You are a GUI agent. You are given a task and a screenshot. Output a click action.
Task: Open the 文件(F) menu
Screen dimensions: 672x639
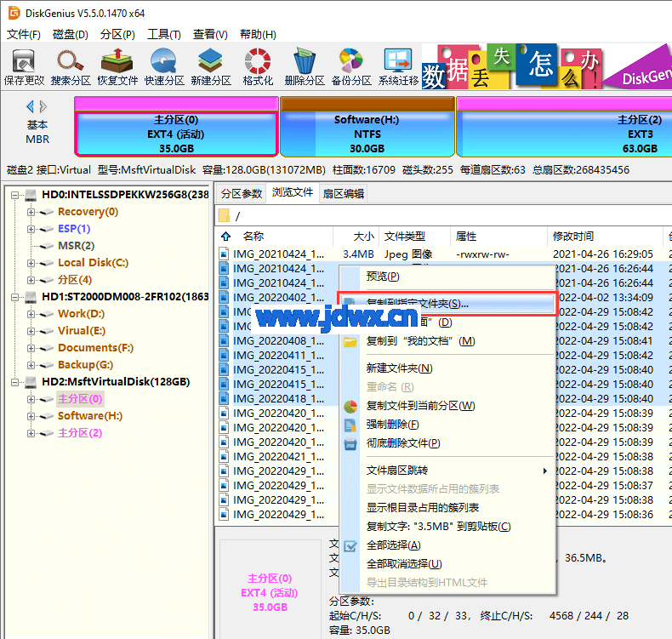pyautogui.click(x=24, y=34)
